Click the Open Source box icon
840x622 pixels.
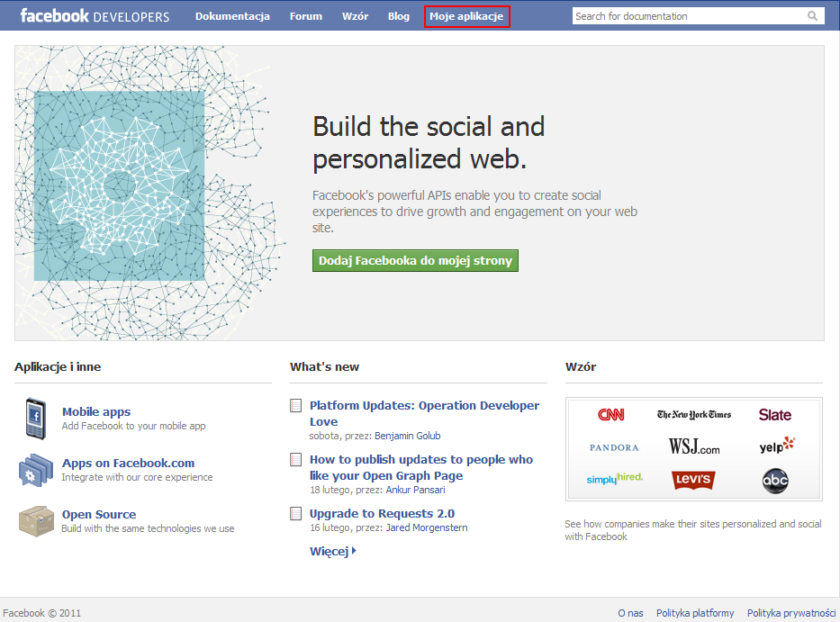(x=36, y=521)
